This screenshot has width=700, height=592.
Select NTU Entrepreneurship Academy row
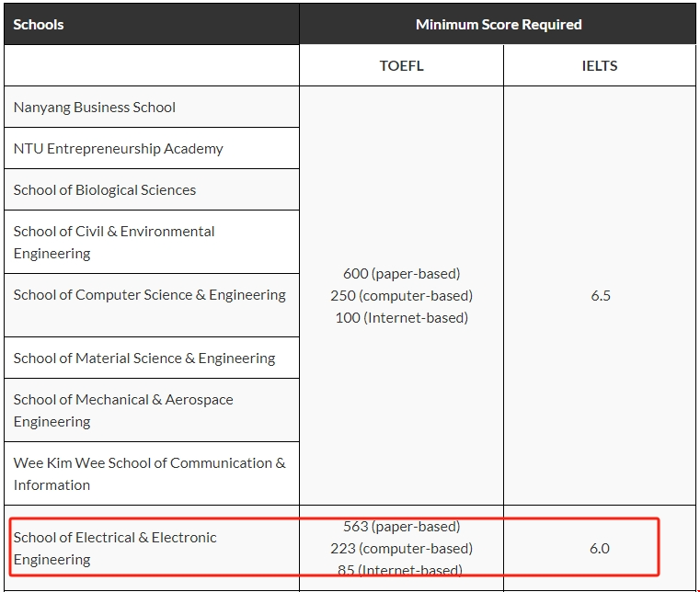pos(118,149)
